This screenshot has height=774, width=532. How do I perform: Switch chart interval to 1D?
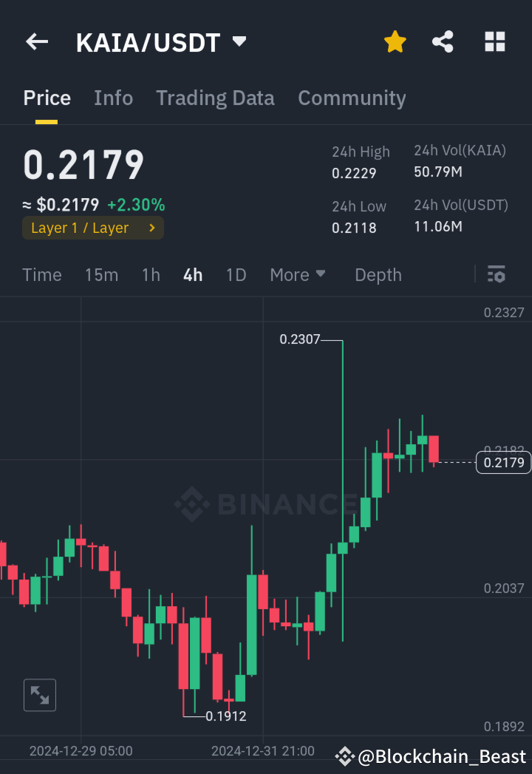pyautogui.click(x=236, y=274)
